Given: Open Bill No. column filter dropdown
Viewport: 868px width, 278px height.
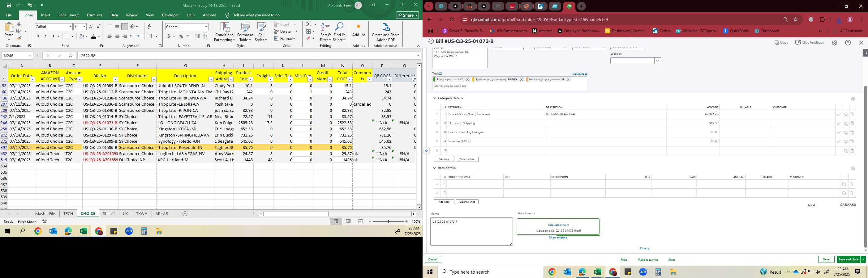Looking at the screenshot, I should 115,79.
